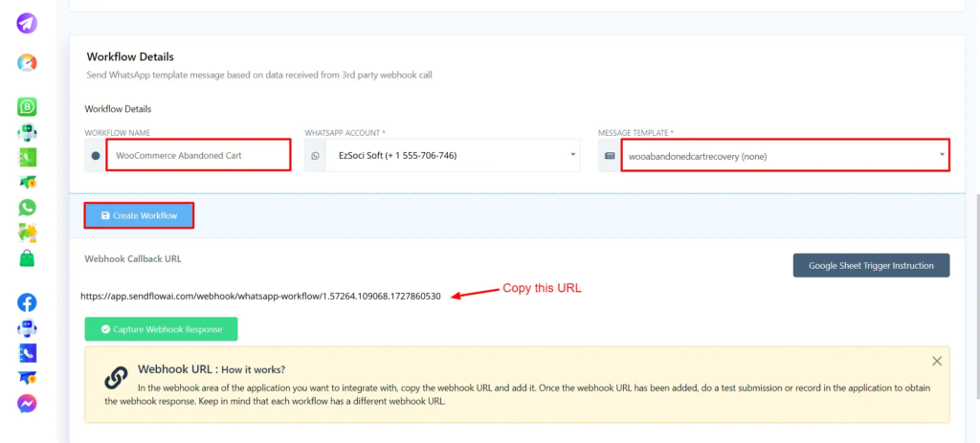Click the page vertical scrollbar
The width and height of the screenshot is (980, 443).
coord(976,297)
